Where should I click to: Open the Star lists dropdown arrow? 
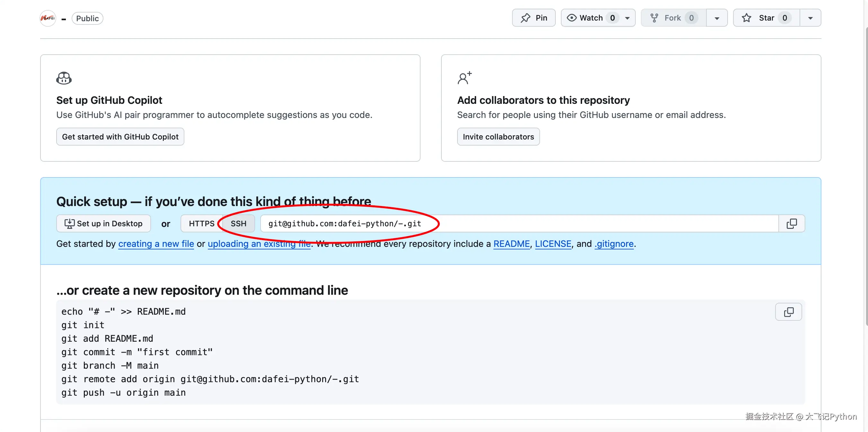[810, 18]
